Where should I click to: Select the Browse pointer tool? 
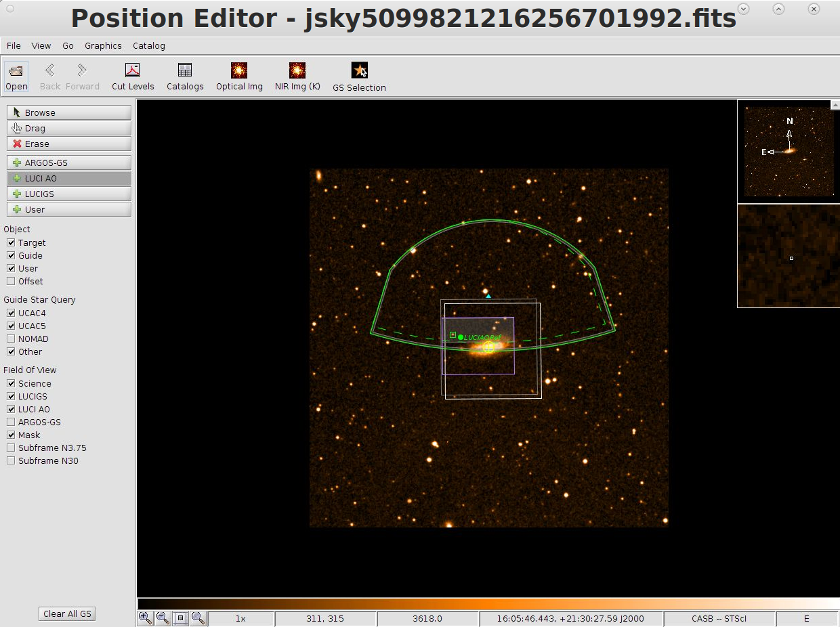point(69,112)
